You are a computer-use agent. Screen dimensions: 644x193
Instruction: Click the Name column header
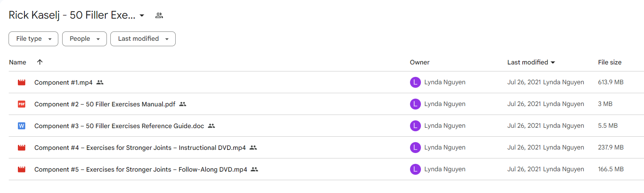click(17, 62)
